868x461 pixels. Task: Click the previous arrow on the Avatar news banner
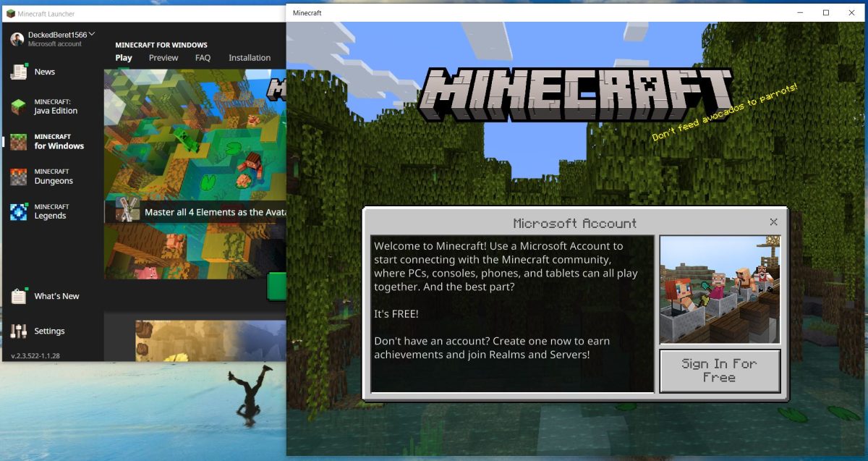click(x=110, y=211)
